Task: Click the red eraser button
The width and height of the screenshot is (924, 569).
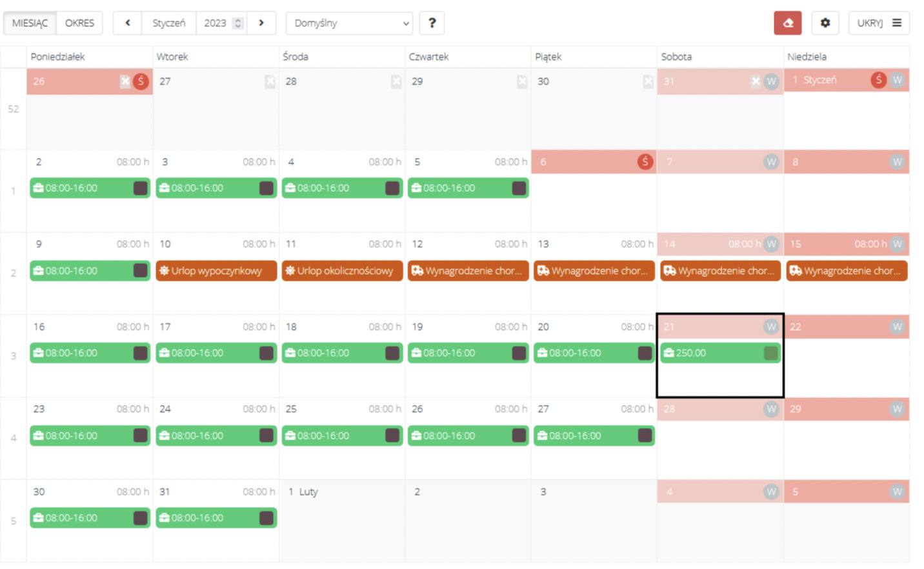Action: [x=787, y=23]
